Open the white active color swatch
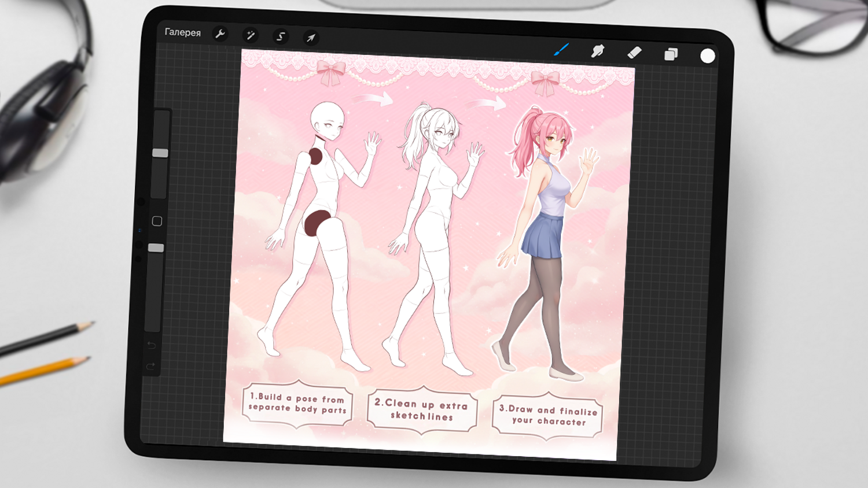This screenshot has width=868, height=488. pos(708,56)
